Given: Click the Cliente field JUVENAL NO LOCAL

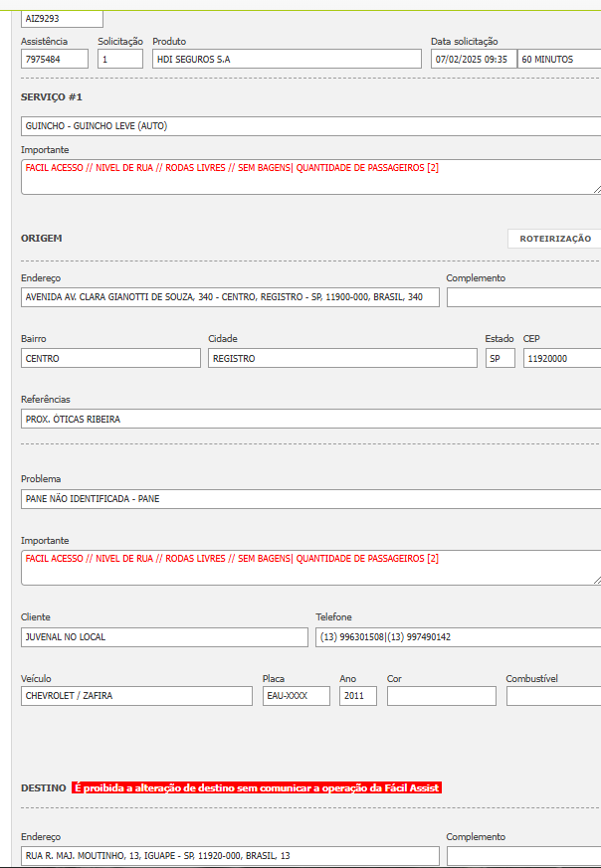Looking at the screenshot, I should [x=164, y=637].
